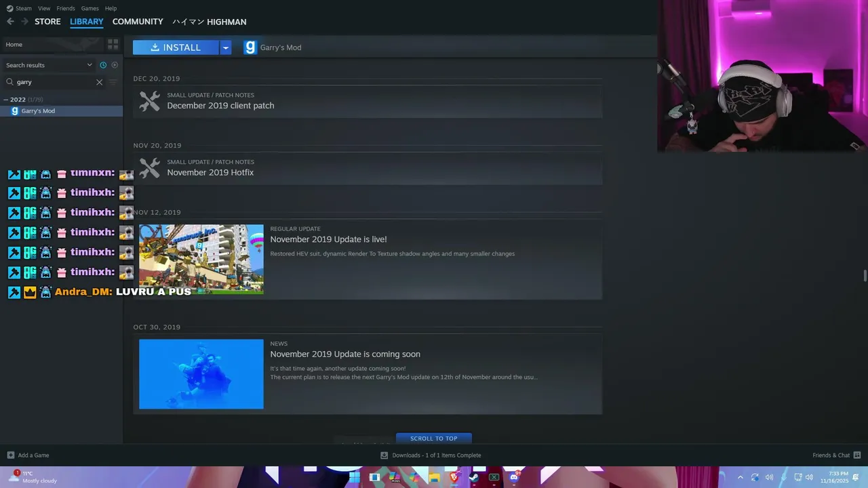Click the plus icon beside Add a Game
Screen dimensions: 868x488
pyautogui.click(x=10, y=455)
